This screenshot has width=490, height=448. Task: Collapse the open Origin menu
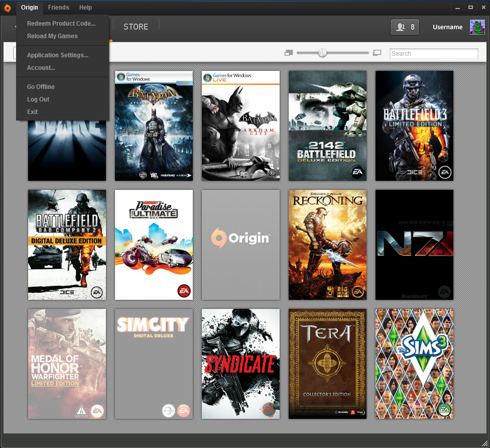[x=30, y=8]
